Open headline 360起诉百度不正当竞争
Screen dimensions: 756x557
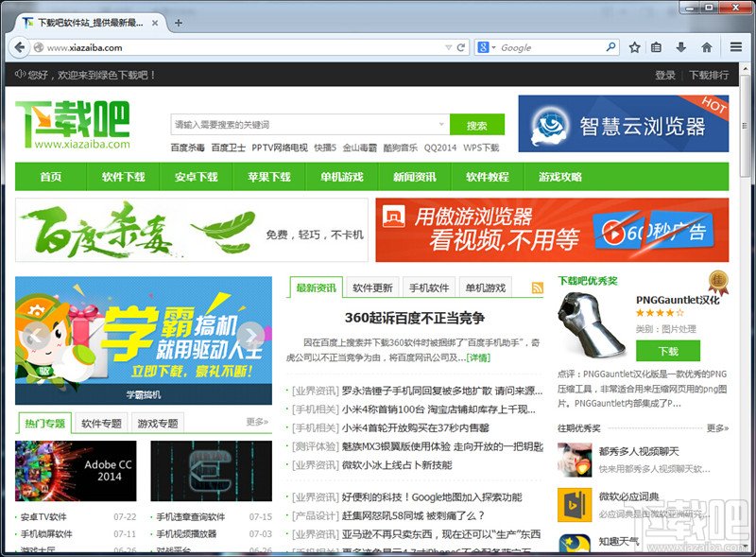[415, 318]
